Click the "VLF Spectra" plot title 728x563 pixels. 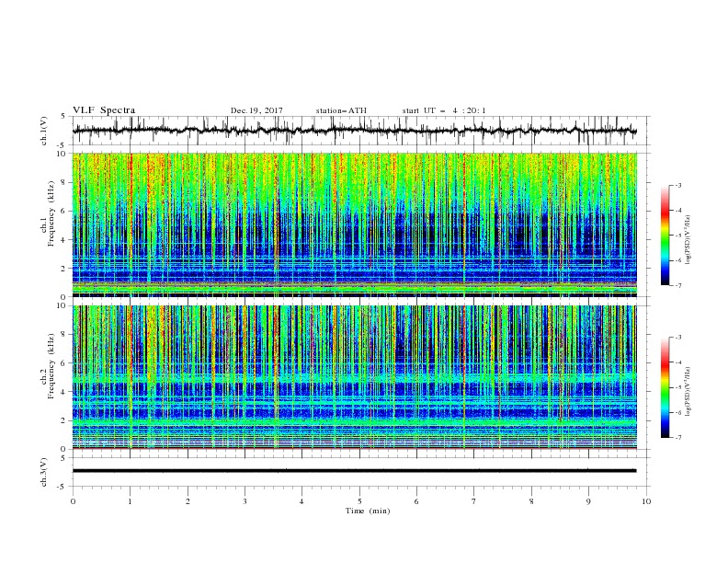coord(104,110)
